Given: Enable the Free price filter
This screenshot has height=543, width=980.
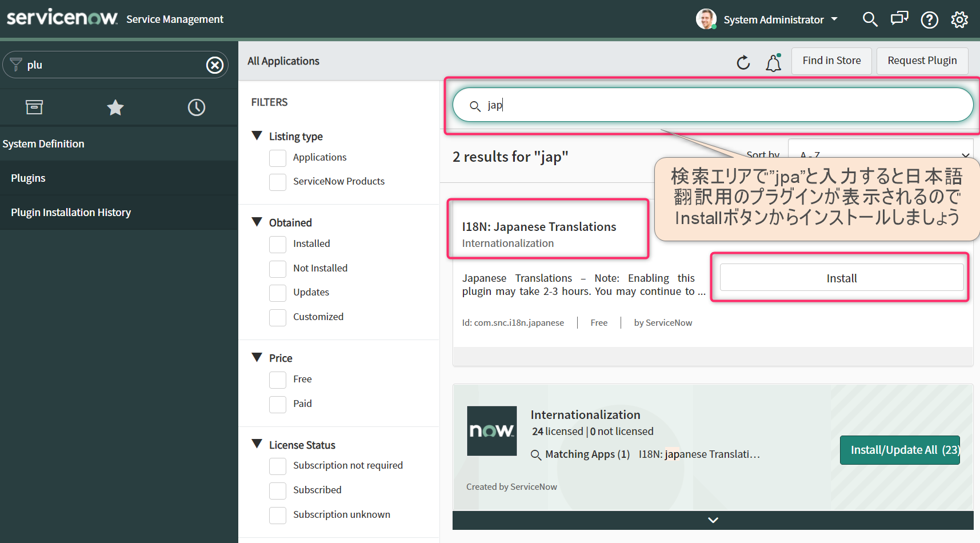Looking at the screenshot, I should pyautogui.click(x=278, y=380).
